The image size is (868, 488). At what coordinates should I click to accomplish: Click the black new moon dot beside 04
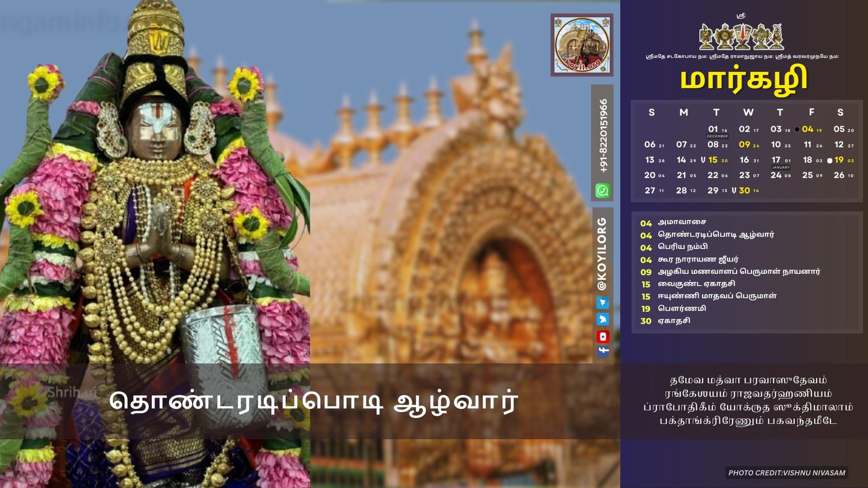pyautogui.click(x=797, y=130)
